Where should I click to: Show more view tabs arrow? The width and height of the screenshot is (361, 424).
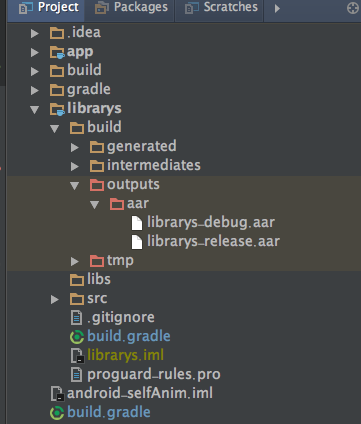[x=277, y=9]
